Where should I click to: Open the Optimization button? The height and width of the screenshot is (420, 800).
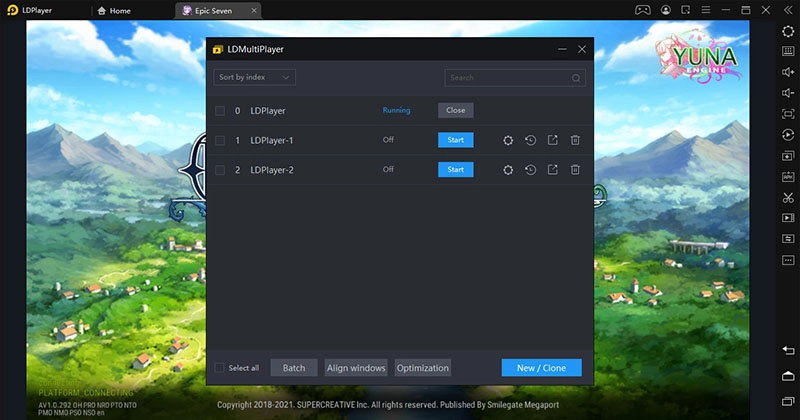[423, 367]
